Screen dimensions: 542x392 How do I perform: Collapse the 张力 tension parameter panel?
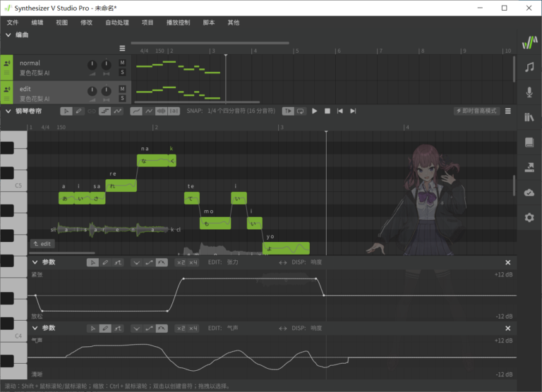[x=35, y=262]
